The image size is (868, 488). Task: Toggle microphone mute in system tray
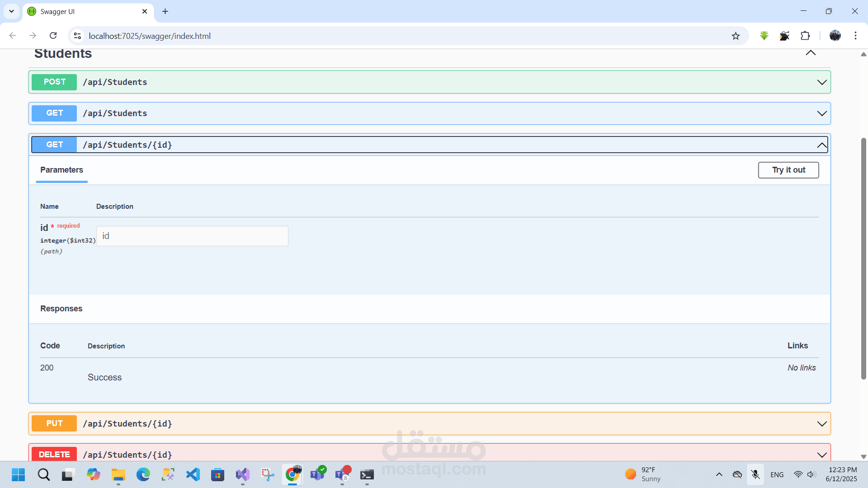(755, 474)
